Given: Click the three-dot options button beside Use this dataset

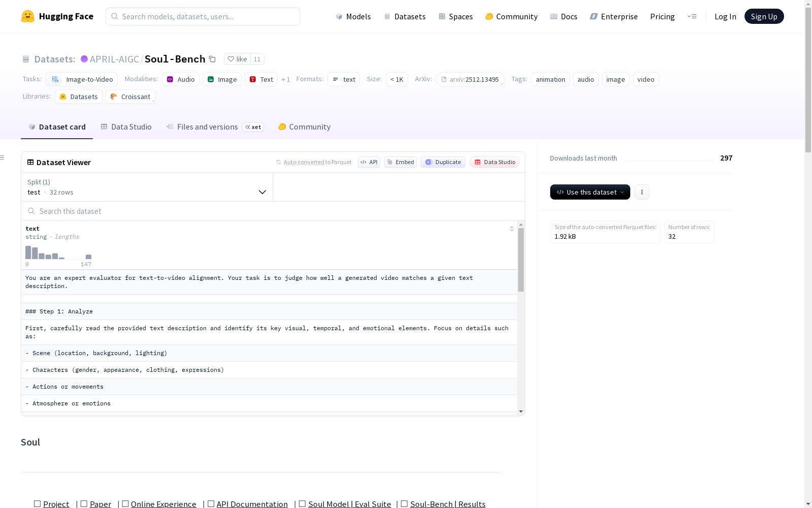Looking at the screenshot, I should point(642,192).
